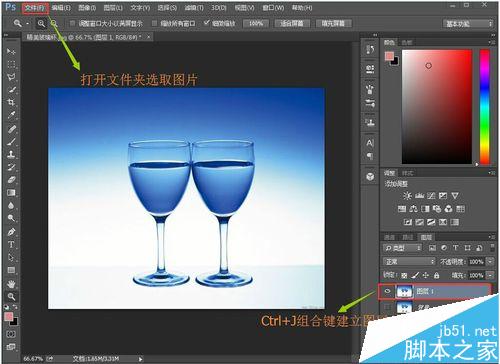Toggle lock image pixels brush icon
Viewport: 500px width, 364px height.
coord(415,275)
